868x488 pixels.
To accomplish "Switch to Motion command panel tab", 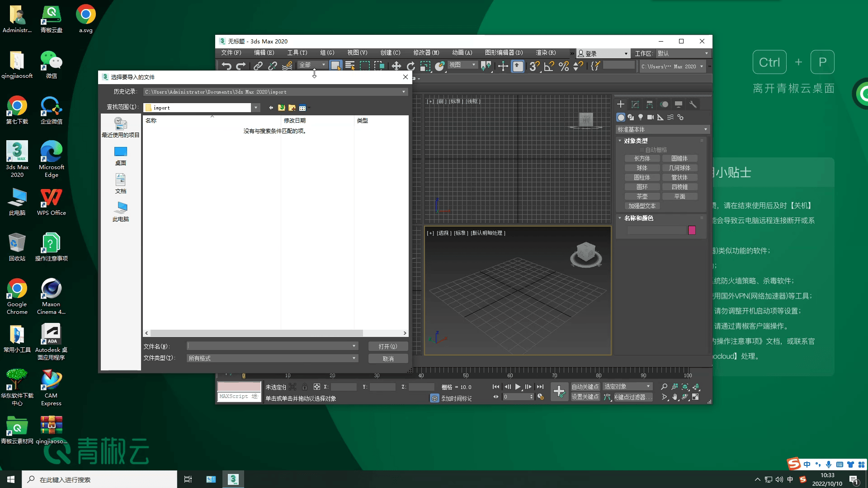I will tap(664, 104).
